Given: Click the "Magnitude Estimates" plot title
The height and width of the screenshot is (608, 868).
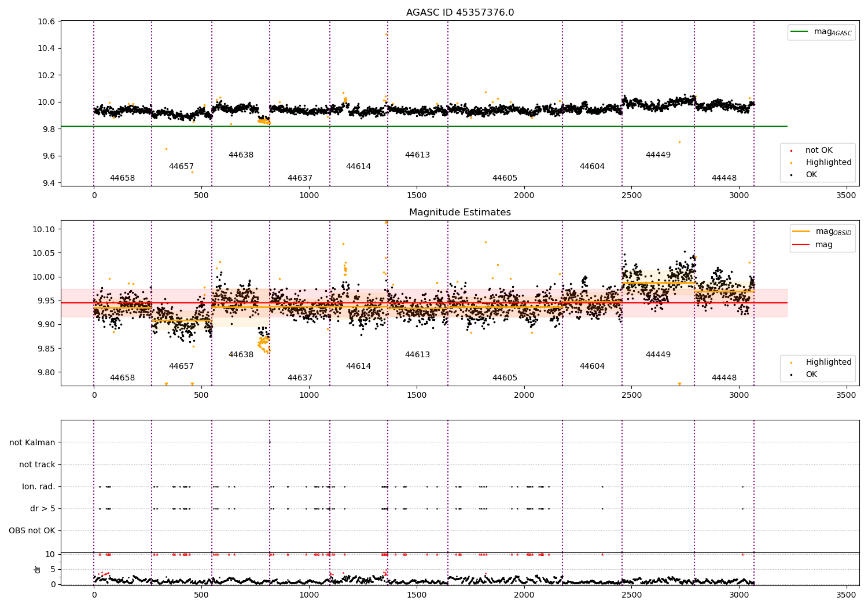Looking at the screenshot, I should pyautogui.click(x=460, y=213).
